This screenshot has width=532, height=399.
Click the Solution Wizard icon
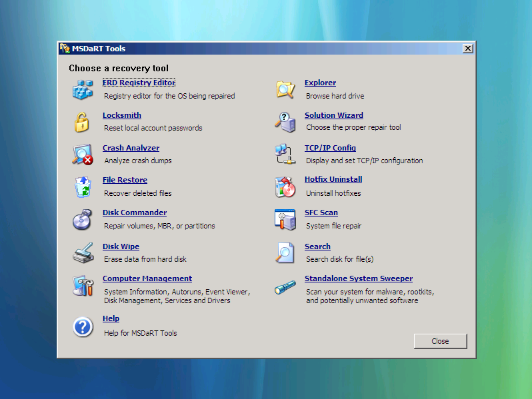pos(285,122)
